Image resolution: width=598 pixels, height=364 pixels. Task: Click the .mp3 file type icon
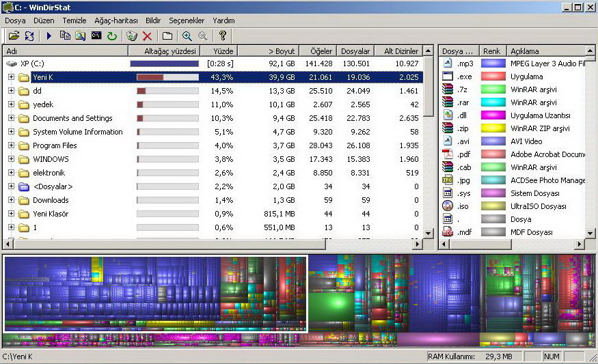tap(448, 64)
